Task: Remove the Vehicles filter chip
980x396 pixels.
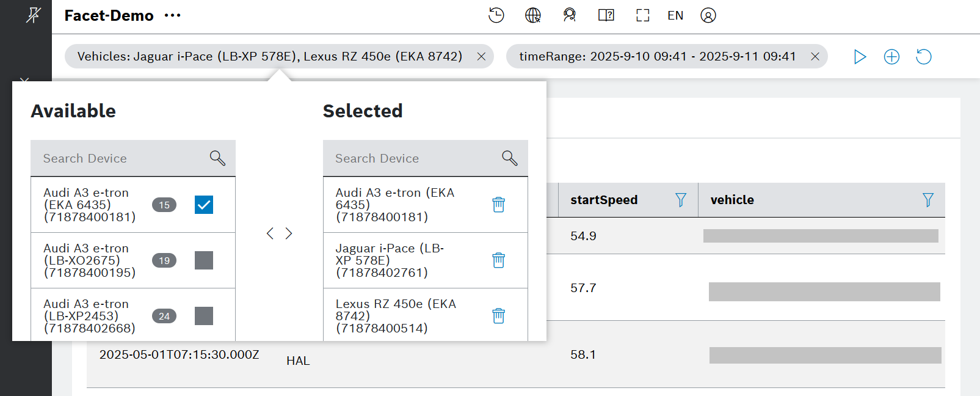Action: [x=481, y=57]
